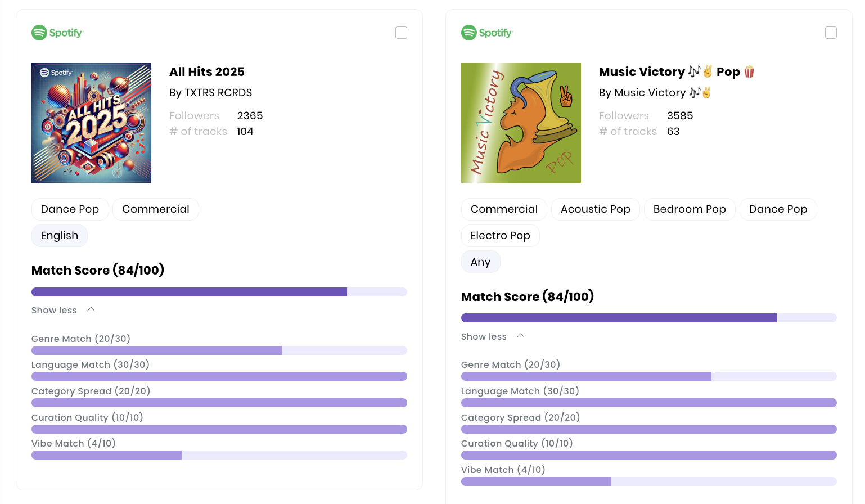
Task: Click Category Spread bar on All Hits 2025 card
Action: click(219, 403)
